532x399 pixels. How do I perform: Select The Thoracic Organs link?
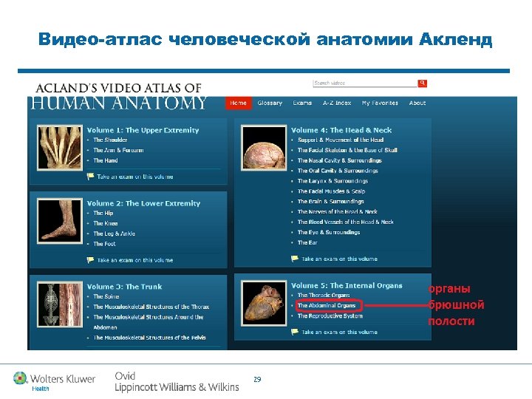click(x=324, y=295)
